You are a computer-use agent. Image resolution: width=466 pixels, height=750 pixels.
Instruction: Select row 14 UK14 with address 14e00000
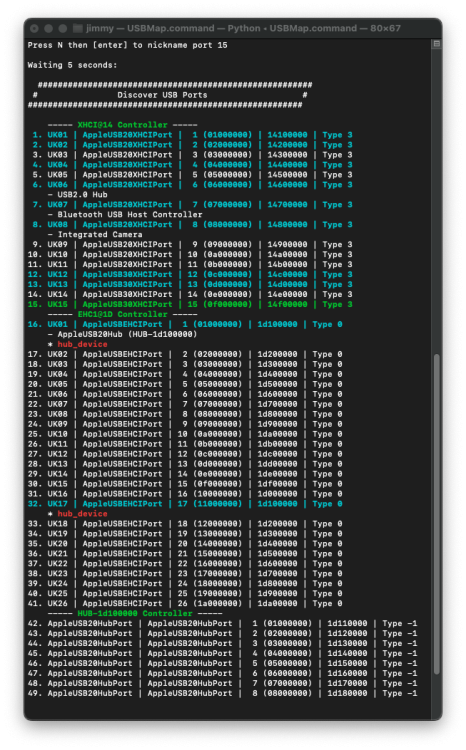click(x=190, y=295)
